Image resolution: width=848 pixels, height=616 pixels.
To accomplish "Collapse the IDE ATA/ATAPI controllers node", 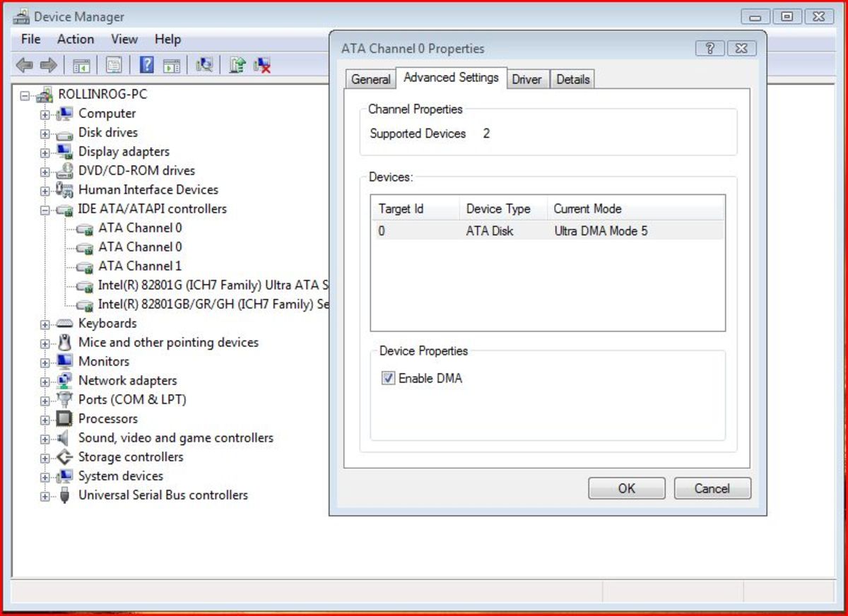I will tap(45, 208).
